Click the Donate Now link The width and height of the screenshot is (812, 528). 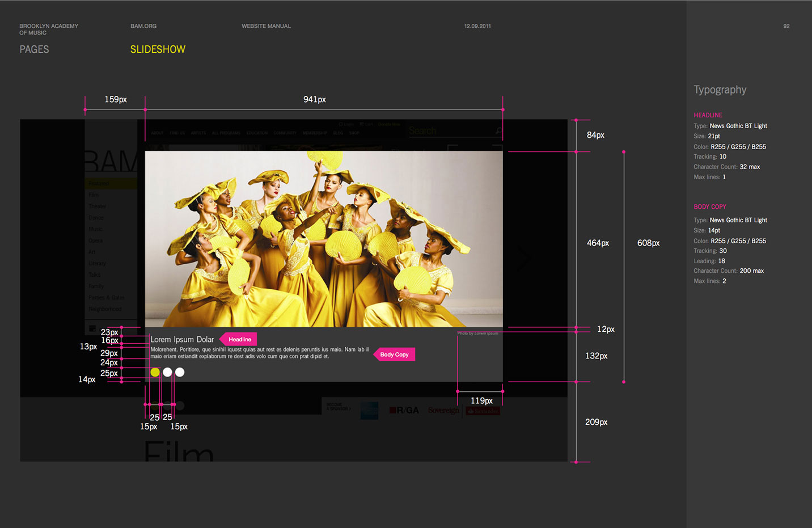(x=389, y=124)
